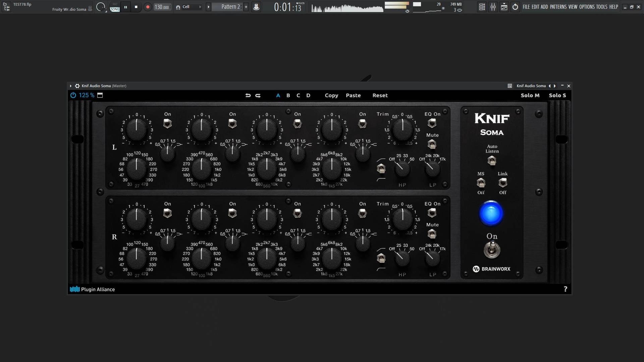Select previous preset arrow
Image resolution: width=644 pixels, height=362 pixels.
coord(549,86)
